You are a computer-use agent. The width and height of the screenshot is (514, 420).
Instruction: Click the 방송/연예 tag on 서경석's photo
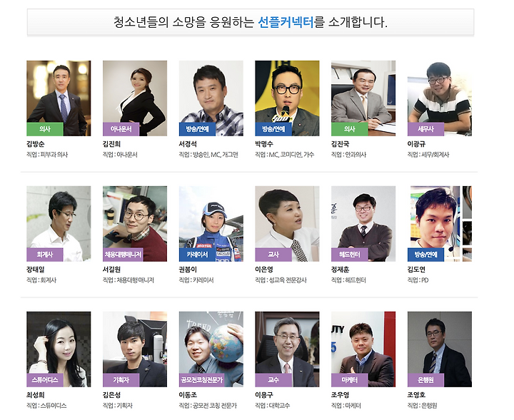click(197, 129)
